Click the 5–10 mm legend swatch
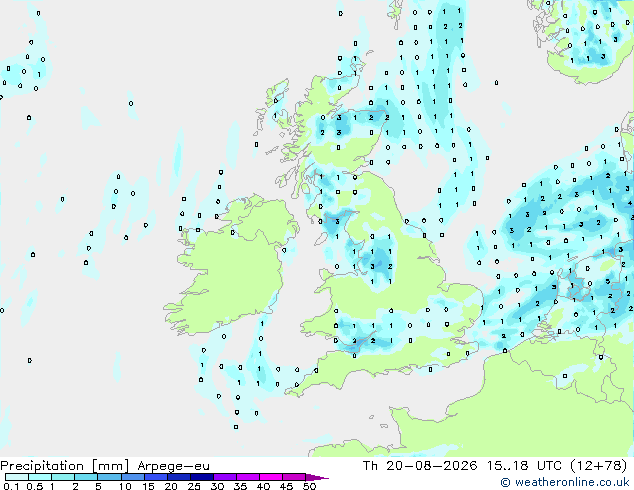Screen dimensions: 634x490 109,477
